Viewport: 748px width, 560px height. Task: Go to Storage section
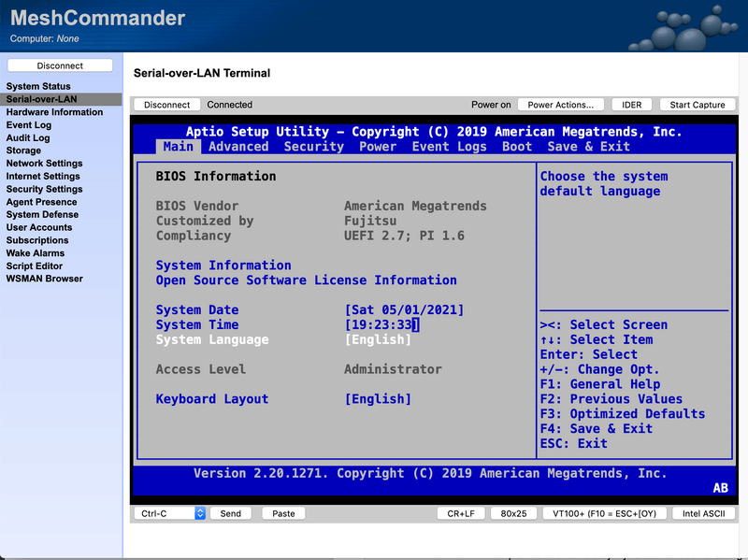(x=23, y=151)
